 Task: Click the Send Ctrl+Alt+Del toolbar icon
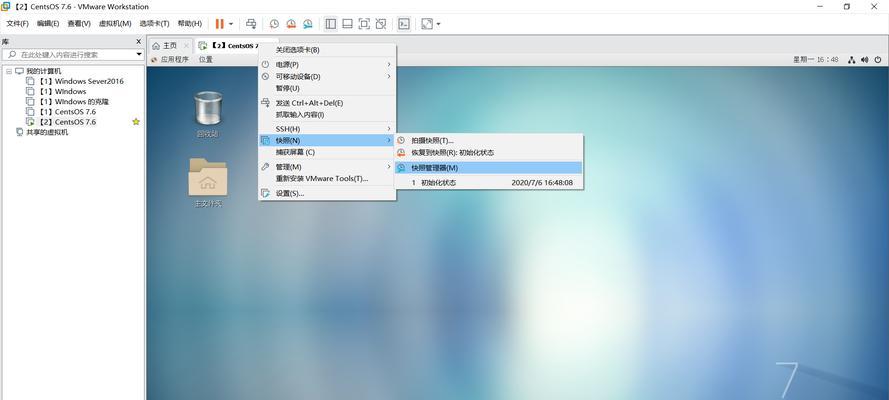251,24
